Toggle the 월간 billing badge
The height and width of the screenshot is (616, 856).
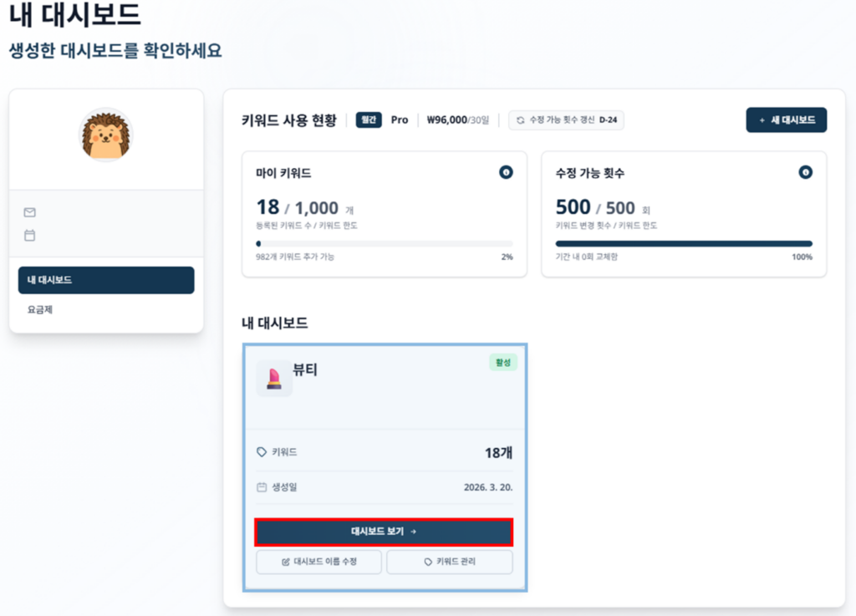point(369,120)
